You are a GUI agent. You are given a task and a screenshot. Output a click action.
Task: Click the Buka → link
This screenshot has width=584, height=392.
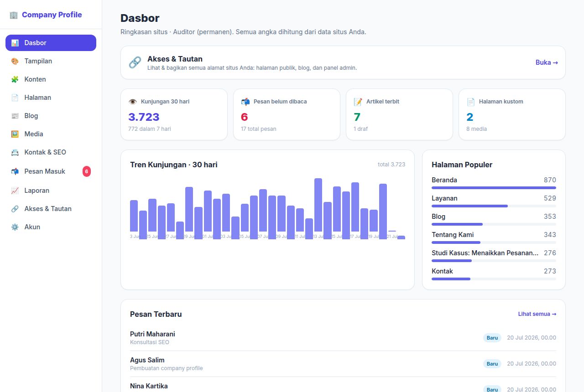[547, 62]
